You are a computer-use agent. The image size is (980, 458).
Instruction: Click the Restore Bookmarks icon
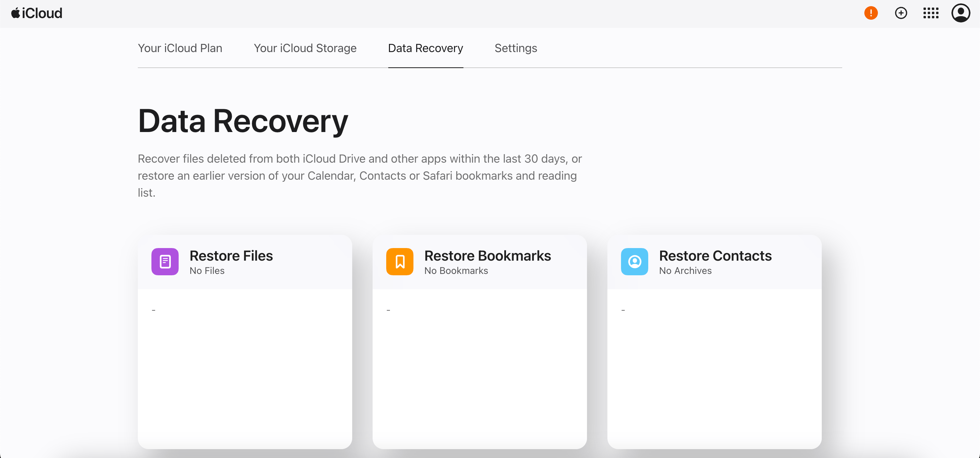(x=399, y=261)
